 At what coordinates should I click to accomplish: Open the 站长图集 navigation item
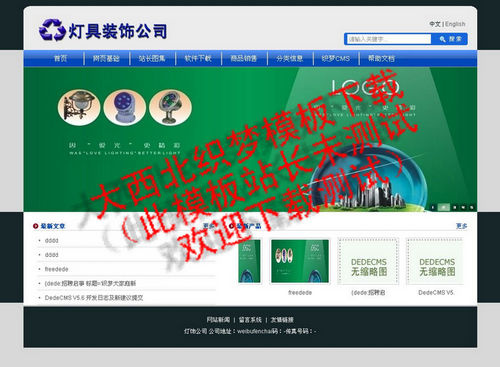point(152,59)
